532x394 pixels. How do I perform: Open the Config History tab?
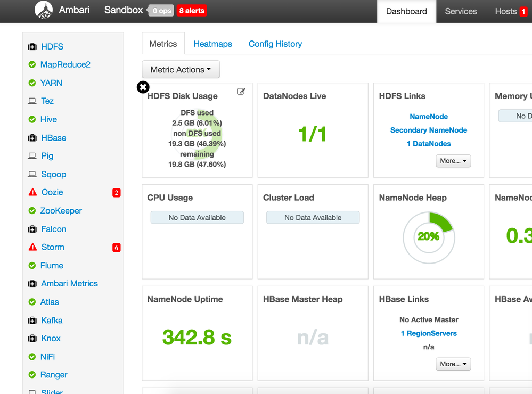(x=275, y=44)
